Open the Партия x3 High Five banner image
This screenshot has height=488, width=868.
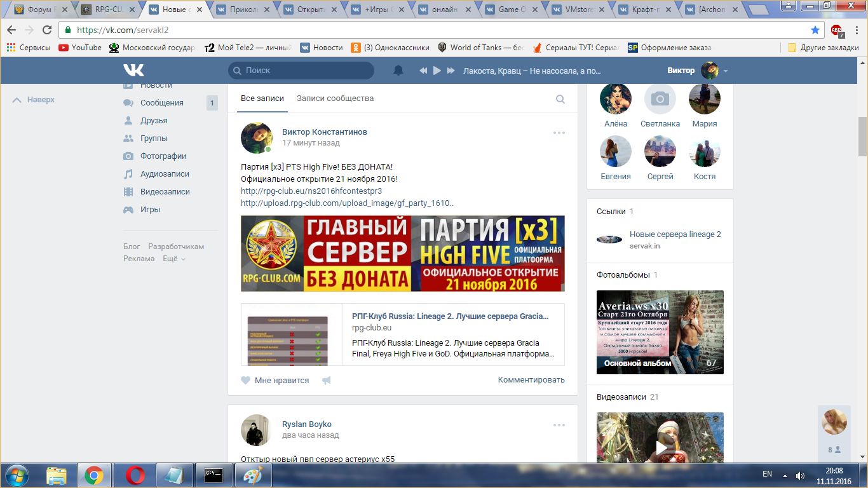pos(403,254)
